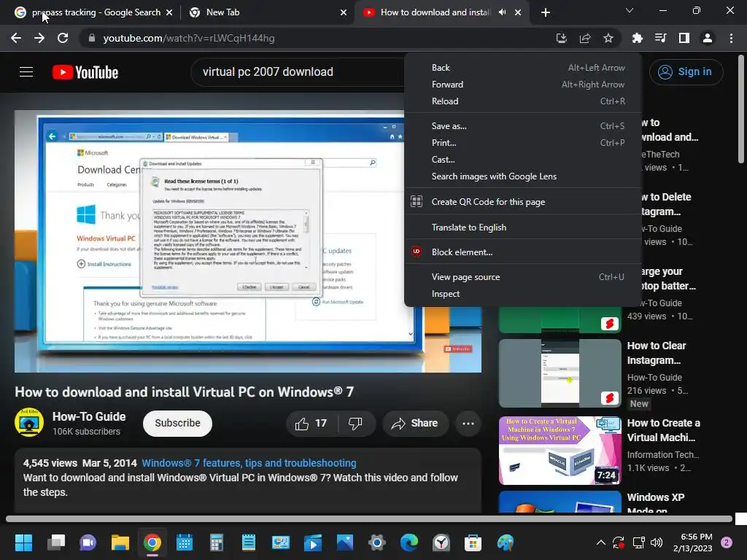
Task: Open Task View on the taskbar
Action: (56, 542)
